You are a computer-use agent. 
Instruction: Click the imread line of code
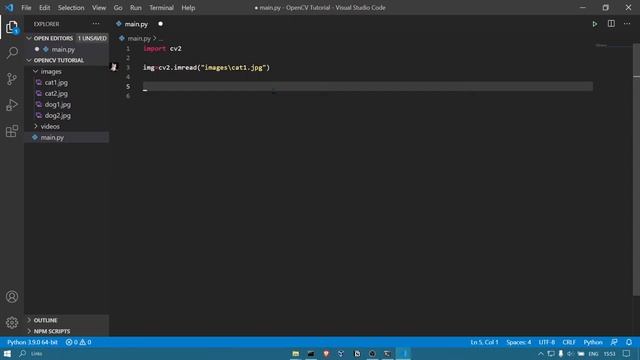206,67
